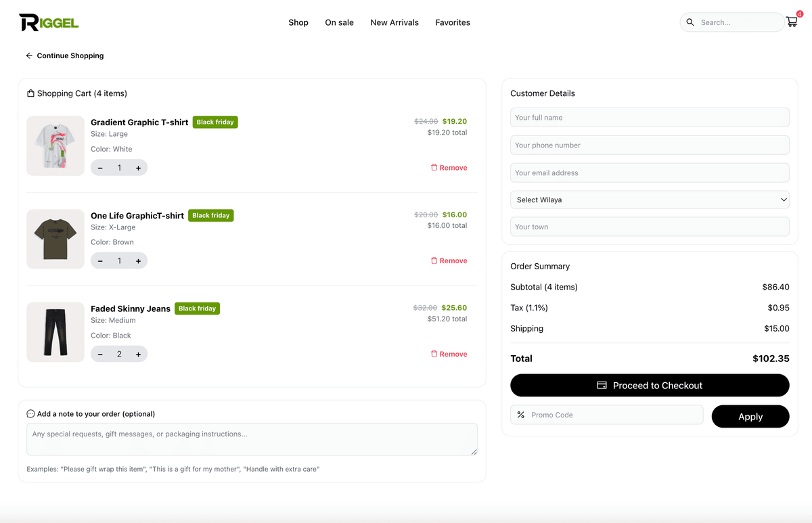Go to the On sale menu

[339, 22]
